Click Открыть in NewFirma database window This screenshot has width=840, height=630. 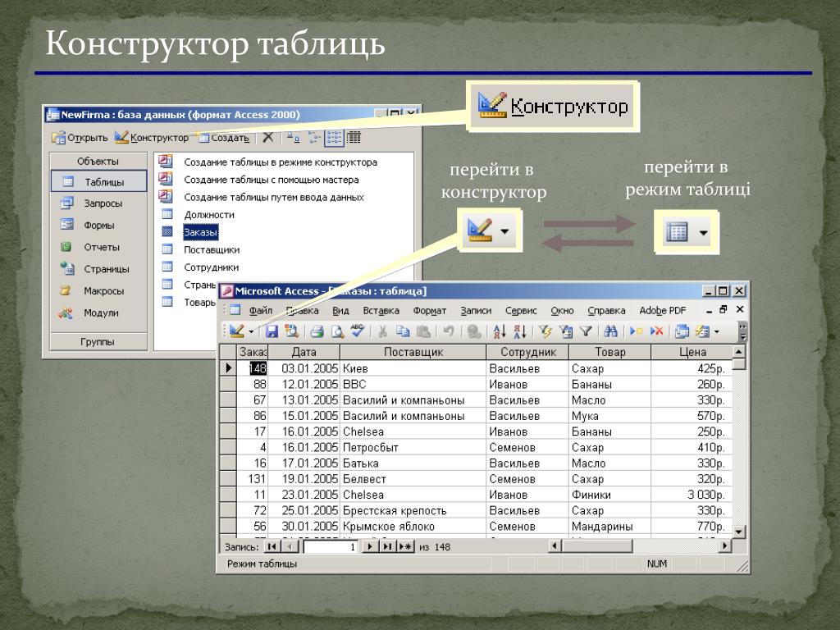click(x=80, y=138)
